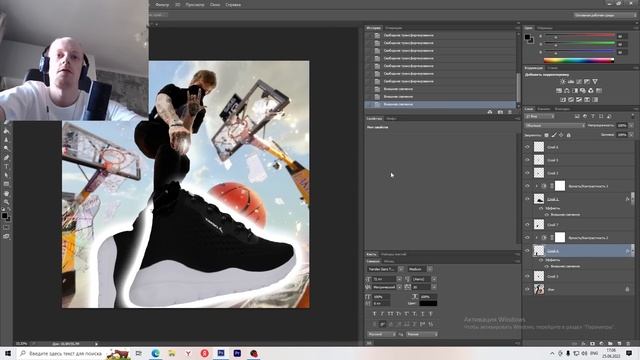Switch to the Операции tab
The width and height of the screenshot is (640, 360).
[x=393, y=28]
